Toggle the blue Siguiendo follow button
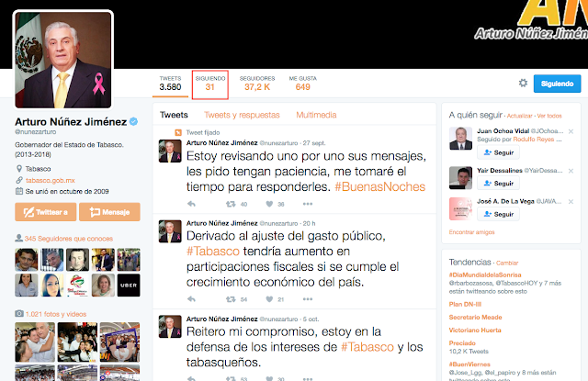Viewport: 588px width, 381px height. click(557, 84)
